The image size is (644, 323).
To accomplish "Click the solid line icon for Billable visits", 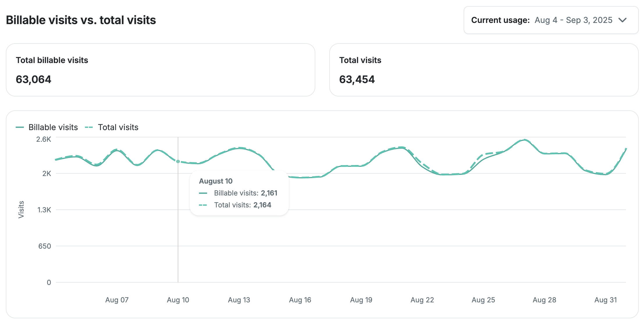I will [20, 127].
